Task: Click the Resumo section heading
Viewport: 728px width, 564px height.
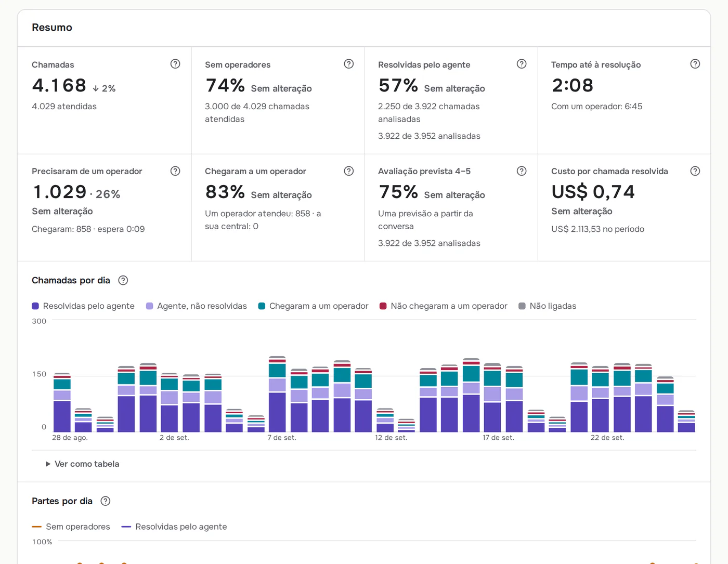Action: point(52,28)
